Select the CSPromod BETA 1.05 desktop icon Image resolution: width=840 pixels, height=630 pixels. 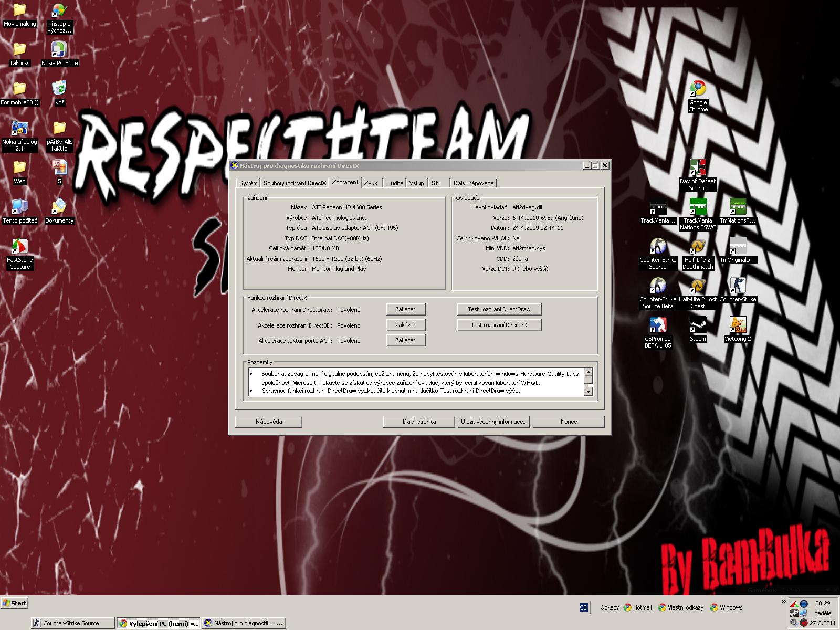coord(658,333)
